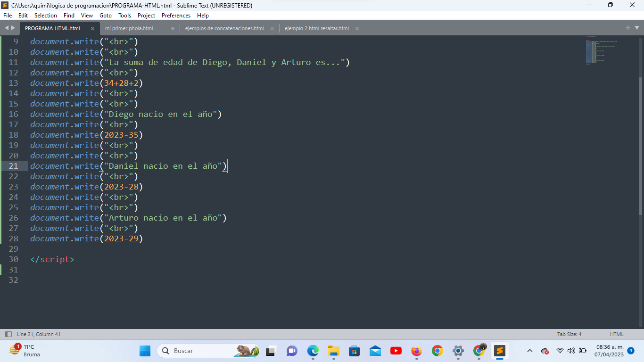Show hidden system tray icons
Screen dimensions: 644x362
(529, 351)
